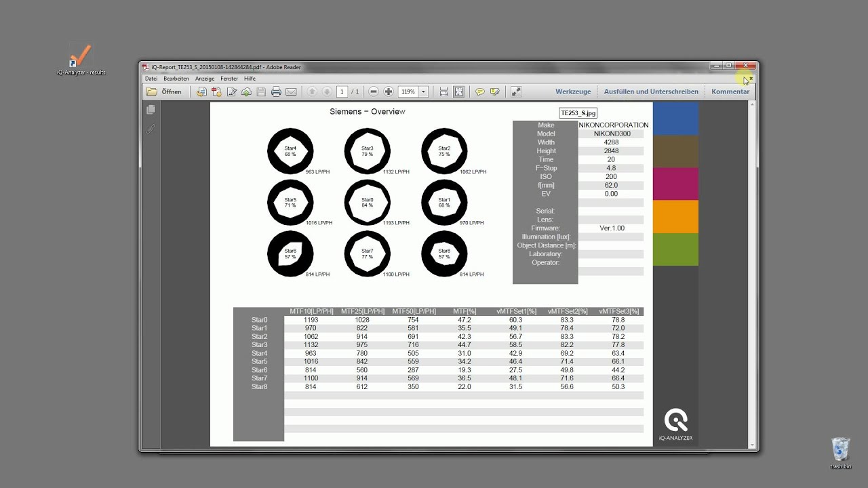
Task: Open Ausfüllen und Unterschreiben pane
Action: (x=651, y=91)
